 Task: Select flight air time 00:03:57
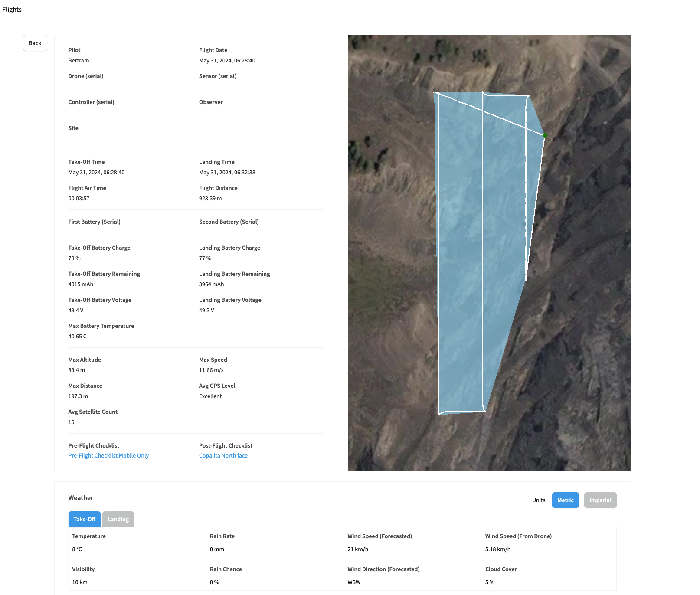(79, 199)
